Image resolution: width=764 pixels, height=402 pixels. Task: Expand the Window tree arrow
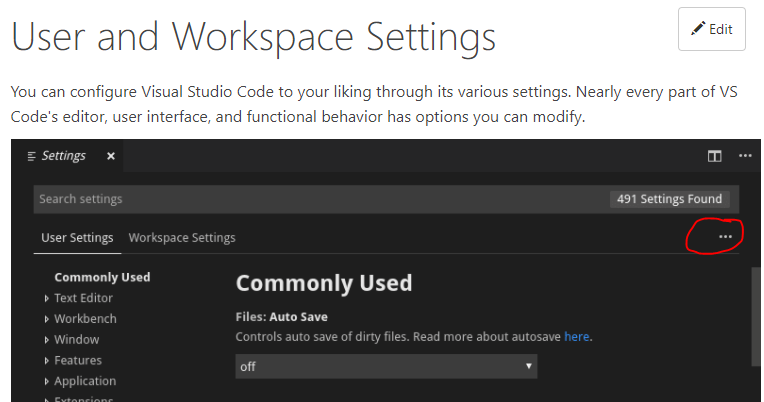[x=46, y=340]
